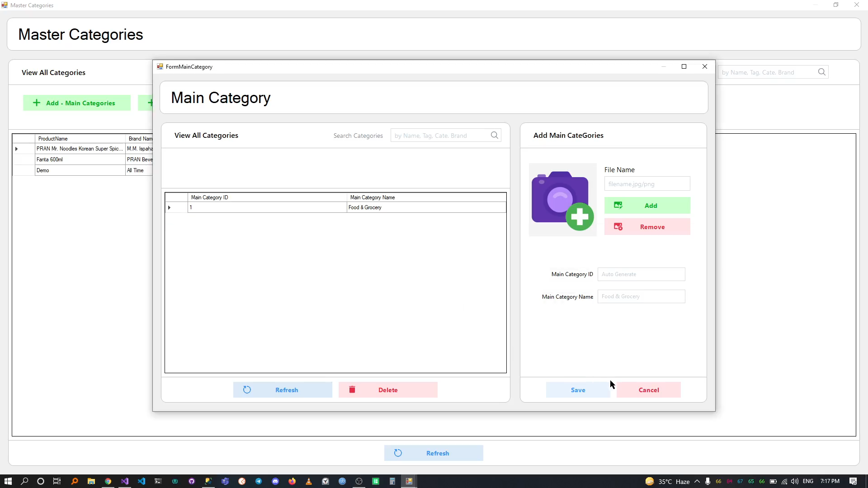The height and width of the screenshot is (488, 868).
Task: Save the new main category
Action: [x=577, y=390]
